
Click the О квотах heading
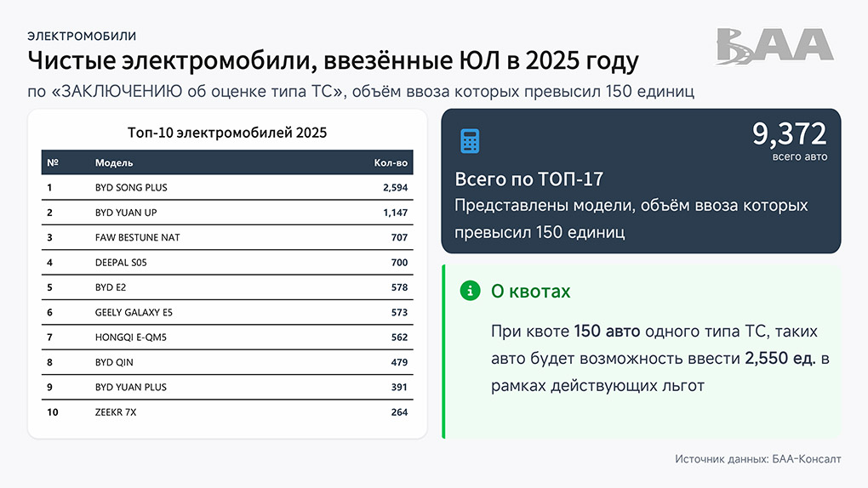[x=531, y=292]
